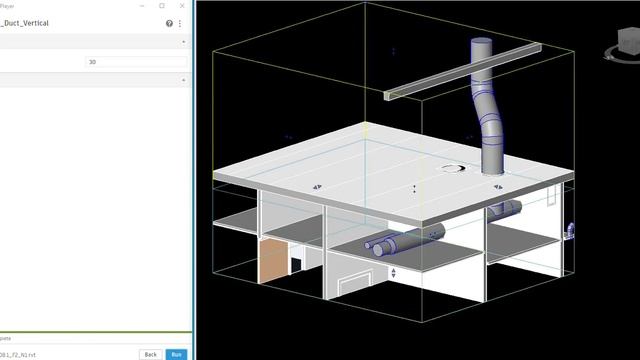Select the orange wall panel in lower floor
640x360 pixels.
(x=273, y=260)
